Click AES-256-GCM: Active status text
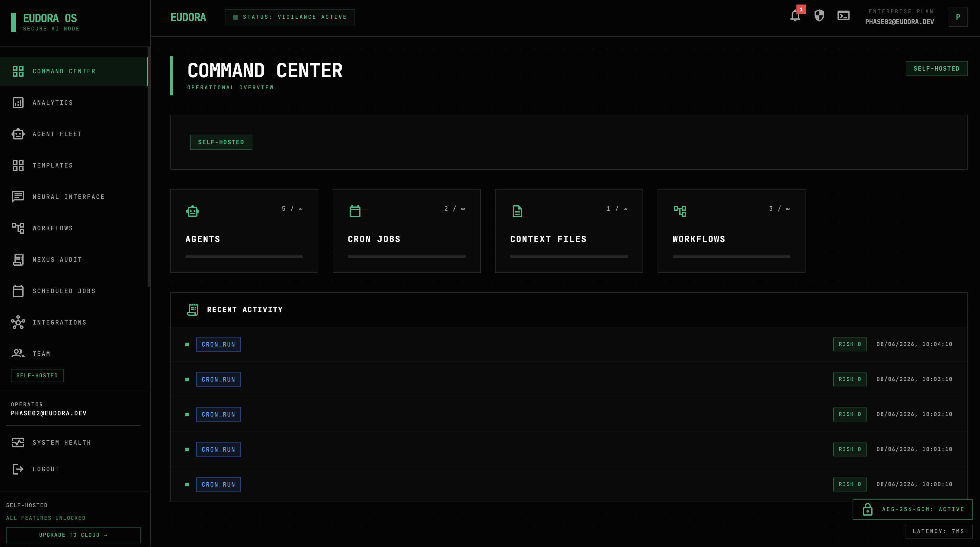This screenshot has width=980, height=547. pyautogui.click(x=923, y=509)
